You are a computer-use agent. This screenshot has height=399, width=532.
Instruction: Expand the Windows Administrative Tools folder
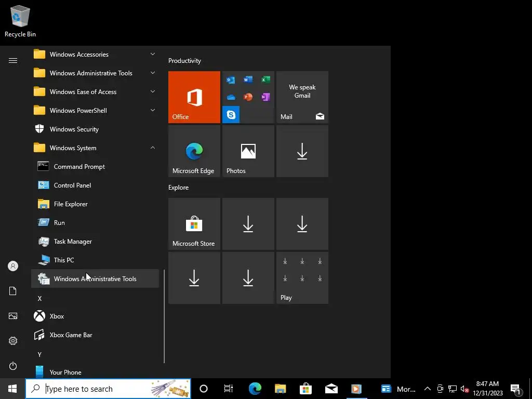coord(95,73)
